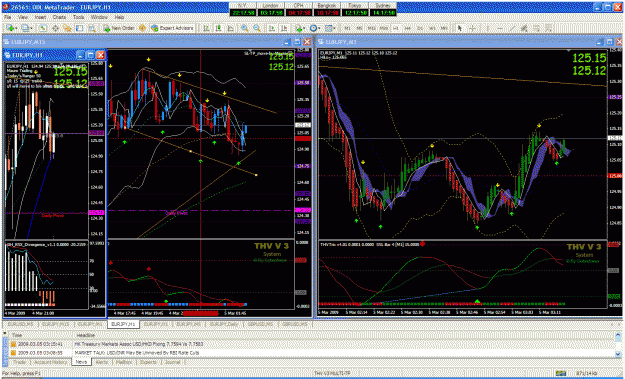Viewport: 625px width, 379px height.
Task: Open the Alerts tab in Terminal
Action: point(102,362)
